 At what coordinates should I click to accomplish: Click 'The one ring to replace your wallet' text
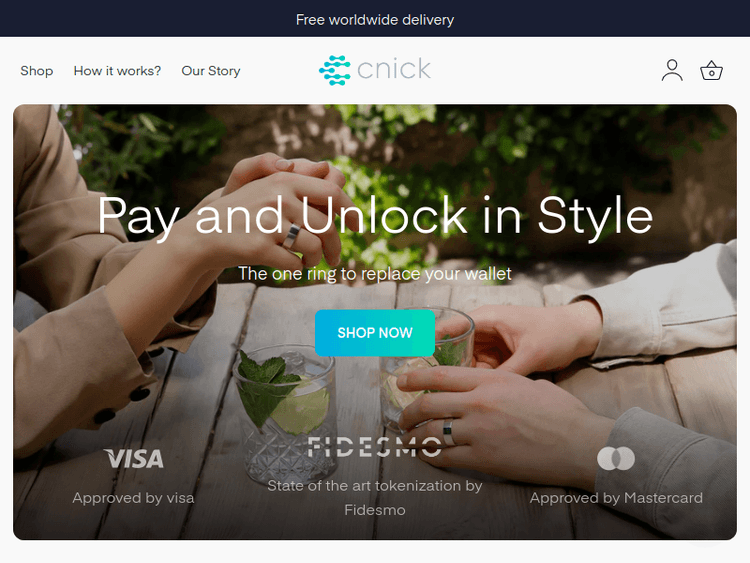coord(375,274)
